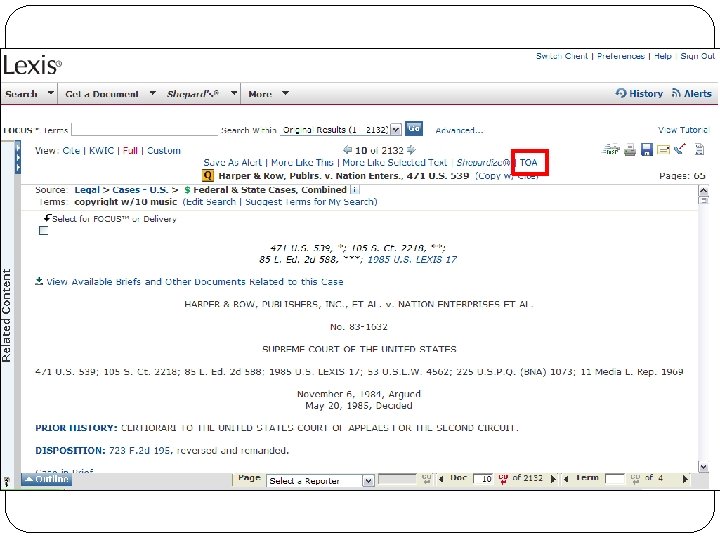Image resolution: width=720 pixels, height=540 pixels.
Task: Expand the Outline panel
Action: click(x=46, y=479)
